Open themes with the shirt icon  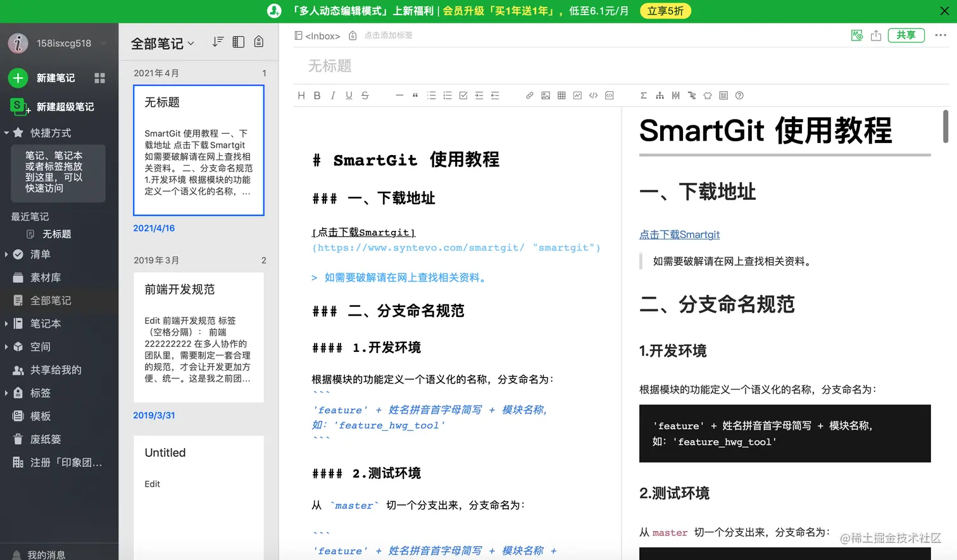coord(708,96)
